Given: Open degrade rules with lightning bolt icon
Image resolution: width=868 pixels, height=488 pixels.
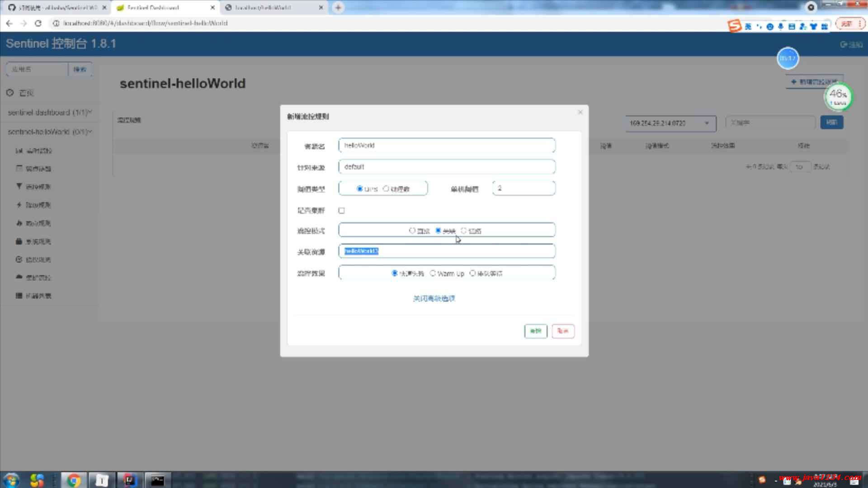Looking at the screenshot, I should click(x=34, y=205).
